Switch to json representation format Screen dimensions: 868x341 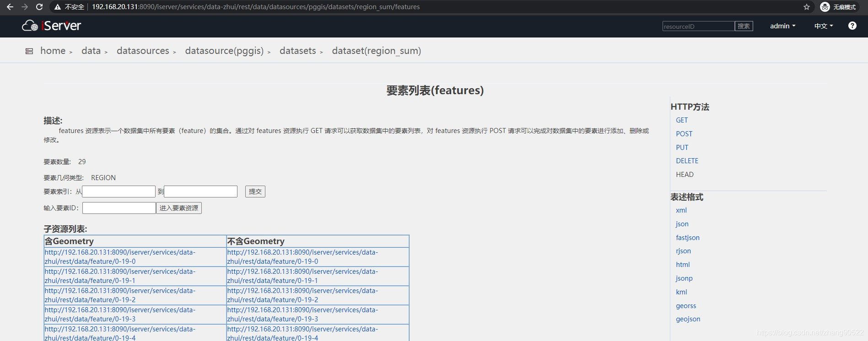(682, 224)
